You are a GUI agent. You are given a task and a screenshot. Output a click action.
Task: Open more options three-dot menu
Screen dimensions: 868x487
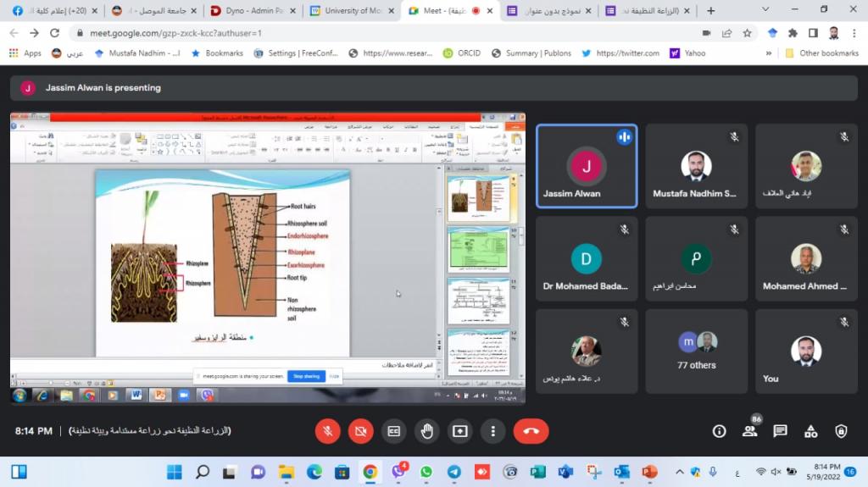492,431
